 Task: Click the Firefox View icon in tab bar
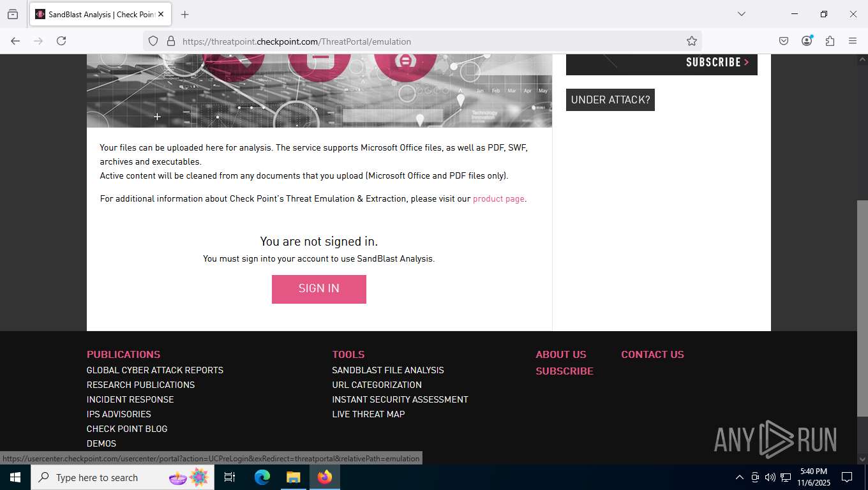point(13,14)
